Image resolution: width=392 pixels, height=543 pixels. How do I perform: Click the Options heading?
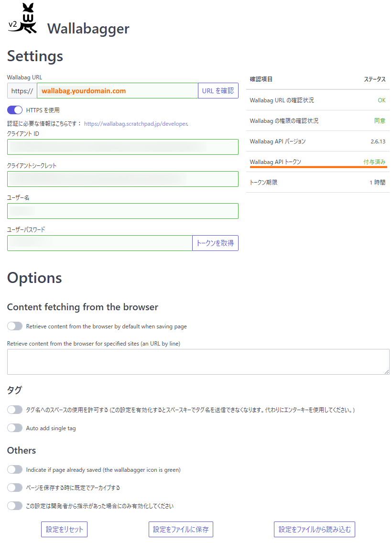[x=34, y=278]
